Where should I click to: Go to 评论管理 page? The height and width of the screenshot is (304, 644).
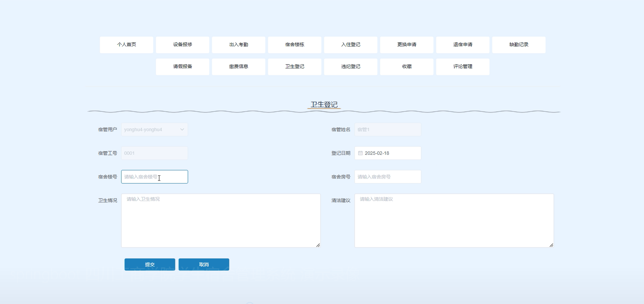[463, 67]
